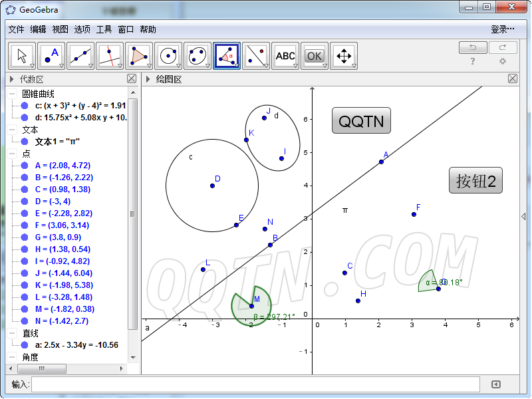Open the 帮助 menu
This screenshot has height=399, width=532.
(148, 29)
